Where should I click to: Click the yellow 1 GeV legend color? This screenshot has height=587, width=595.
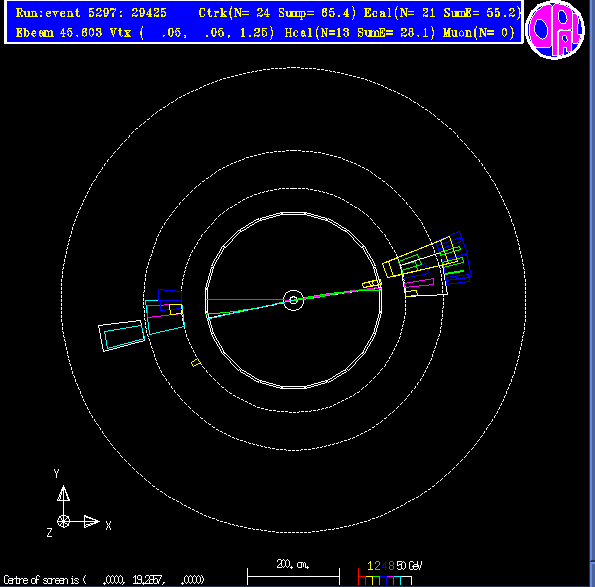[x=370, y=566]
